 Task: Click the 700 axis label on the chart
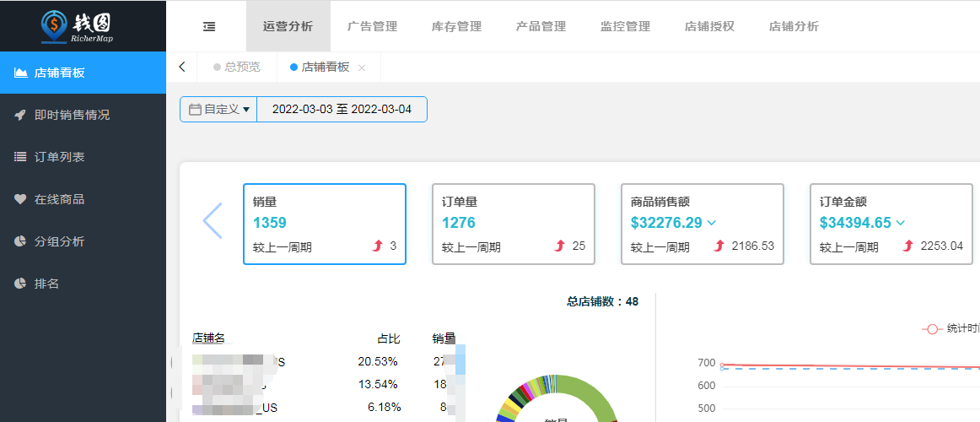[707, 363]
